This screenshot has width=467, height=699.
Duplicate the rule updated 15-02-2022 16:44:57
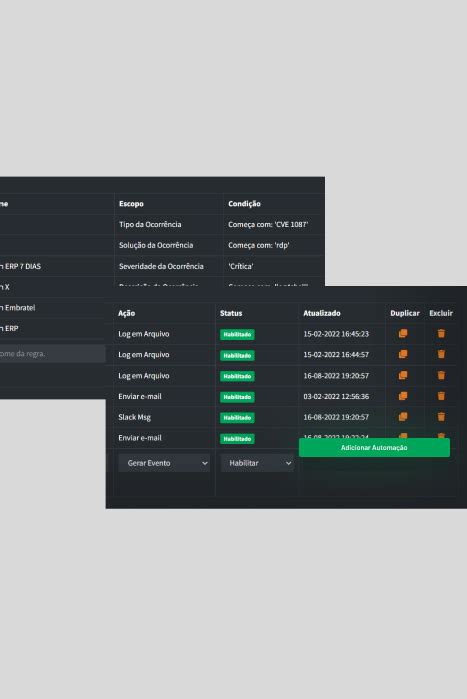403,354
